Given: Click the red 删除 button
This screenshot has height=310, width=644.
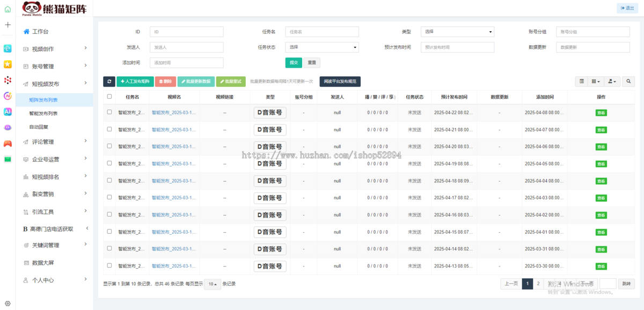Looking at the screenshot, I should pyautogui.click(x=165, y=81).
